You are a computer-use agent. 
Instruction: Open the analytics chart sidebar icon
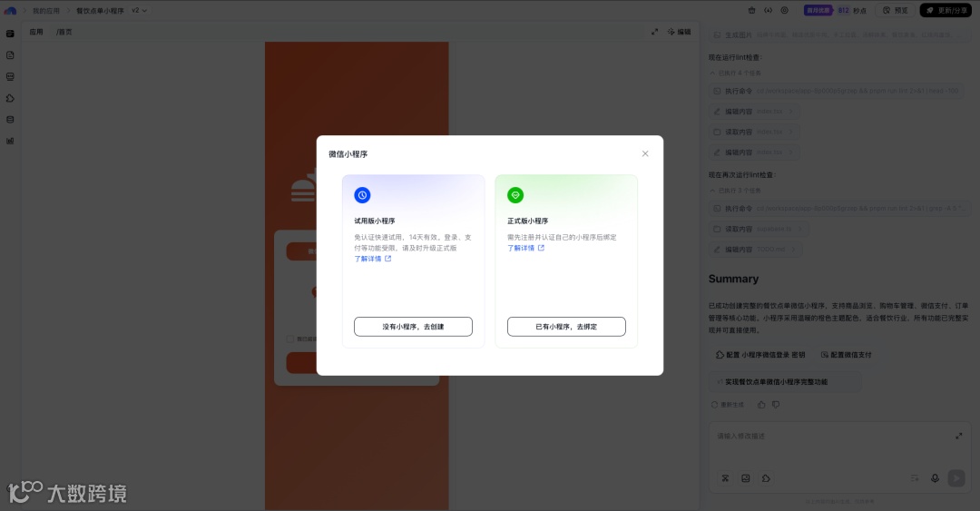point(10,141)
